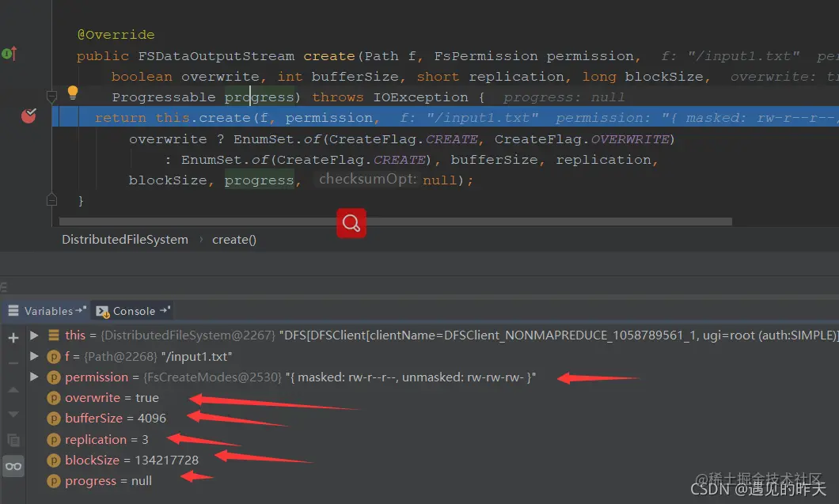Click FSDataOutputStream in the method signature
This screenshot has width=839, height=504.
pyautogui.click(x=216, y=56)
